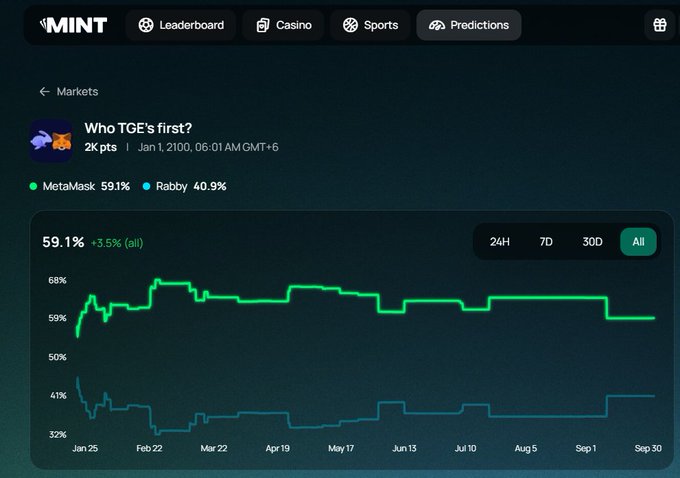Click the Mar 22 x-axis label
Viewport: 680px width, 478px height.
pyautogui.click(x=214, y=449)
